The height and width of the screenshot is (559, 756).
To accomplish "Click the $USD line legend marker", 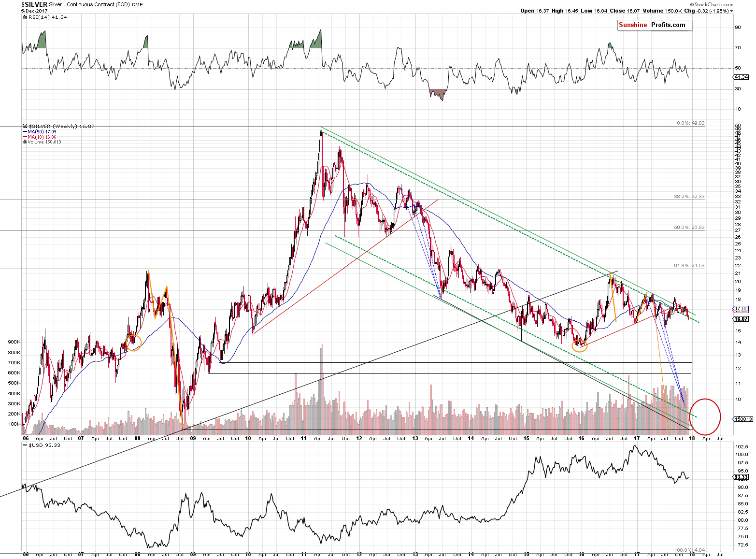I will [x=25, y=445].
